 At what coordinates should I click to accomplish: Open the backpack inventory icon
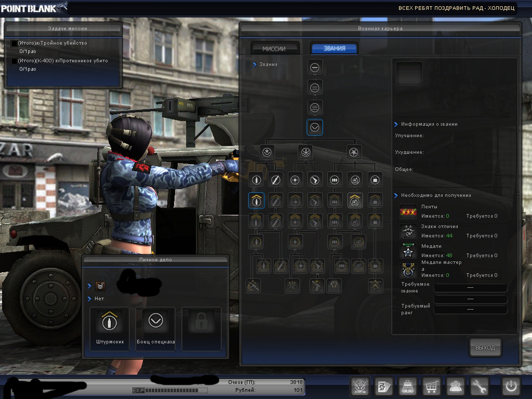click(407, 387)
